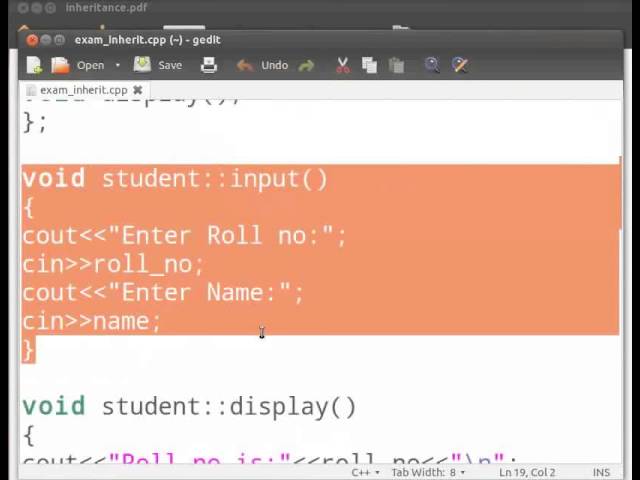
Task: Click the vertical scrollbar of editor
Action: [x=620, y=192]
